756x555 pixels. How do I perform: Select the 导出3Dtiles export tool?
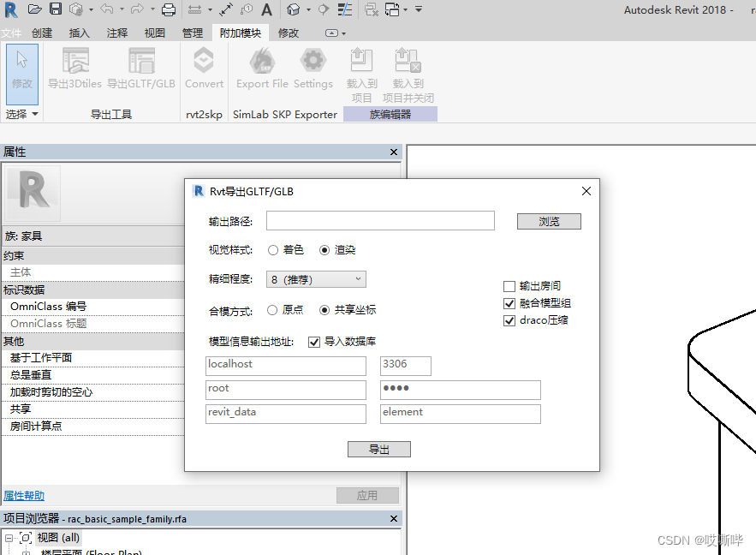pos(76,69)
